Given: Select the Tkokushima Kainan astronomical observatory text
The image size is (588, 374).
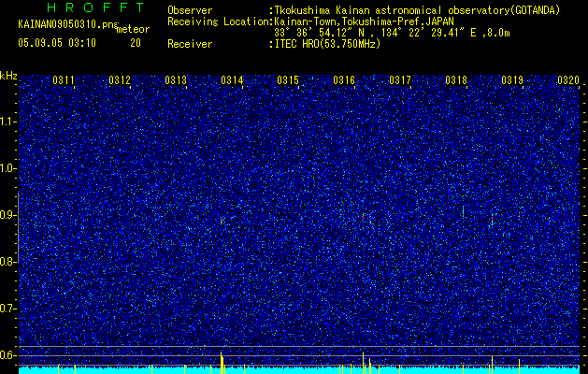Looking at the screenshot, I should tap(417, 11).
